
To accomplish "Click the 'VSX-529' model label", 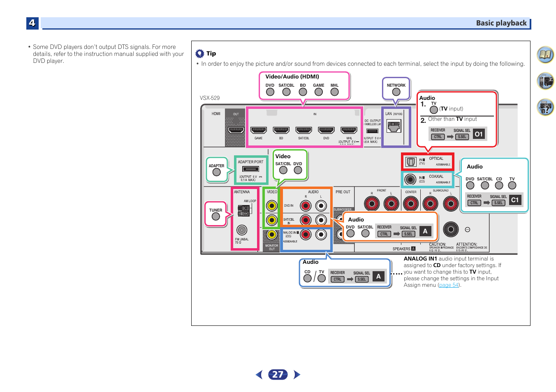I will (210, 98).
